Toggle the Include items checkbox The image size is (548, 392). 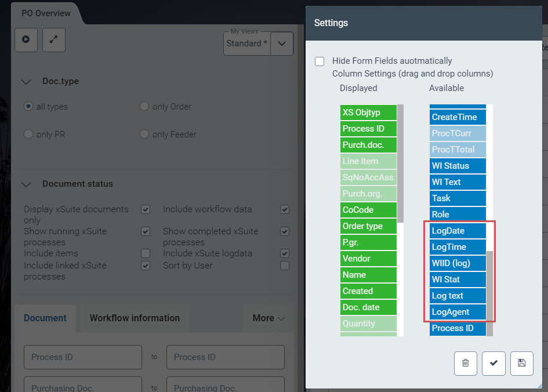(x=146, y=253)
